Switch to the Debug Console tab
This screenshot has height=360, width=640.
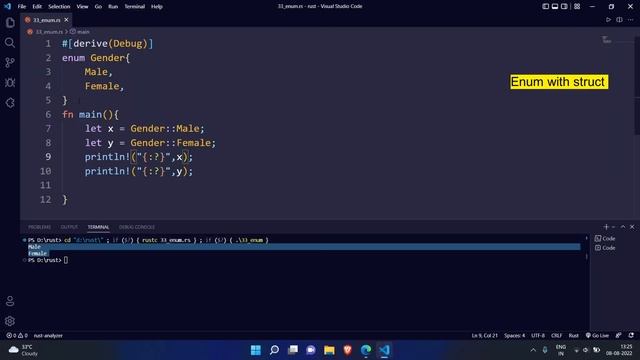pyautogui.click(x=137, y=227)
